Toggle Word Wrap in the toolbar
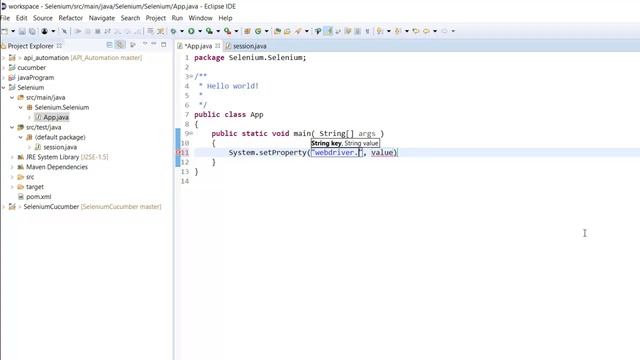640x360 pixels. coord(338,31)
